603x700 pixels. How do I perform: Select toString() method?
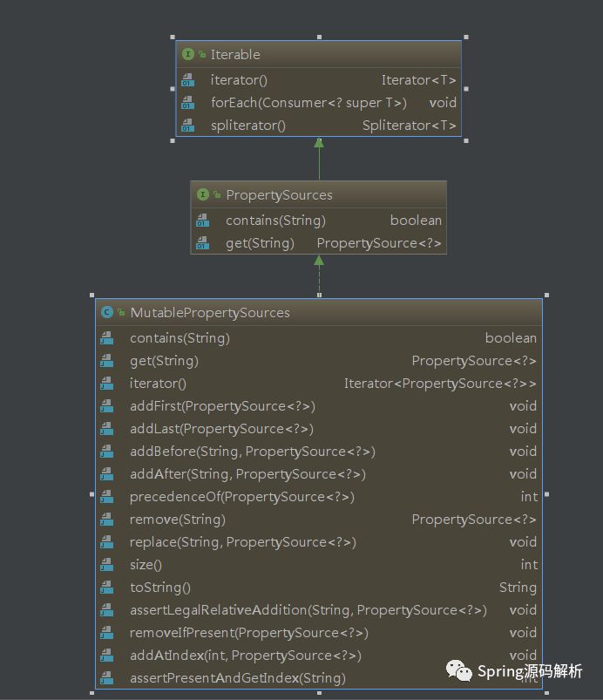(160, 588)
